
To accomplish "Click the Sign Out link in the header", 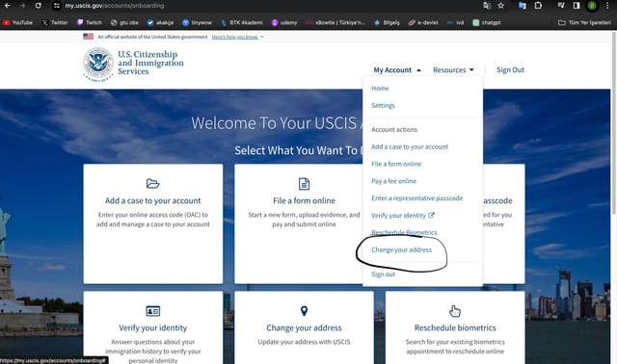I will coord(510,70).
